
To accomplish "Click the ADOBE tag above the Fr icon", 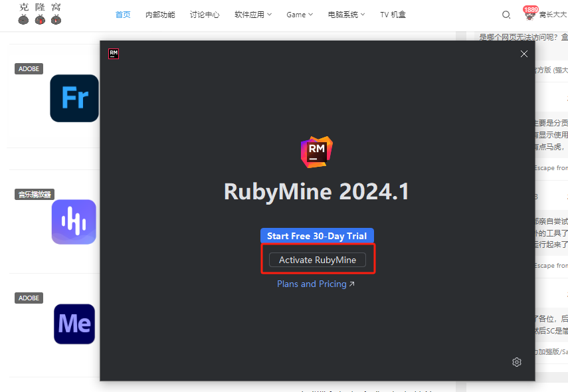I will (x=29, y=69).
